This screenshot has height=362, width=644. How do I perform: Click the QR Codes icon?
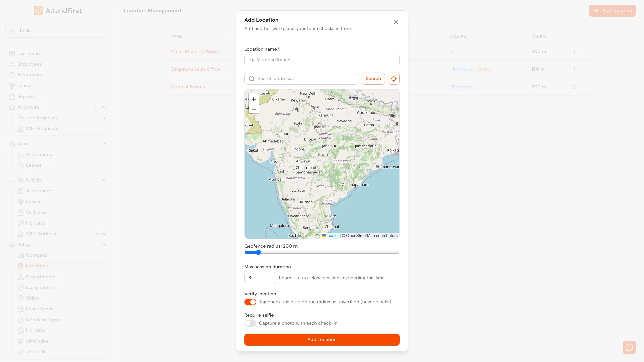click(x=21, y=341)
